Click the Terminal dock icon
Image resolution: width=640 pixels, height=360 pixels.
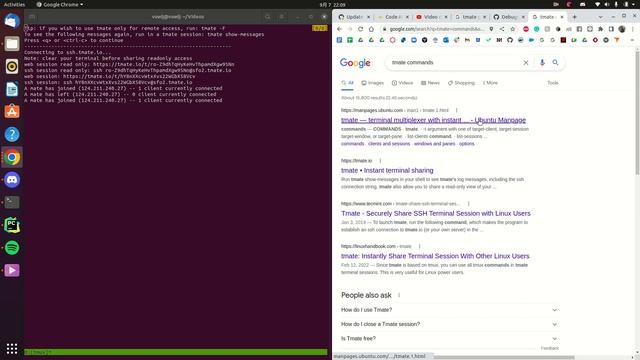(x=12, y=202)
